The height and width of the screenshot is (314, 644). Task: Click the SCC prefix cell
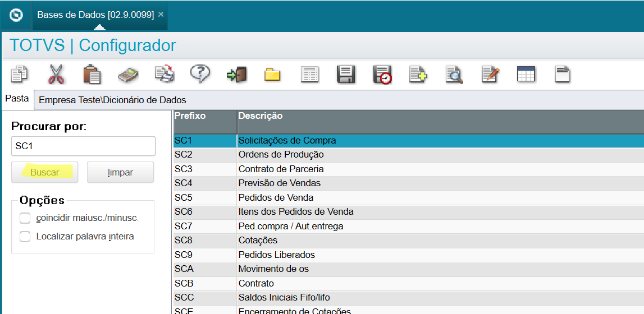click(205, 298)
